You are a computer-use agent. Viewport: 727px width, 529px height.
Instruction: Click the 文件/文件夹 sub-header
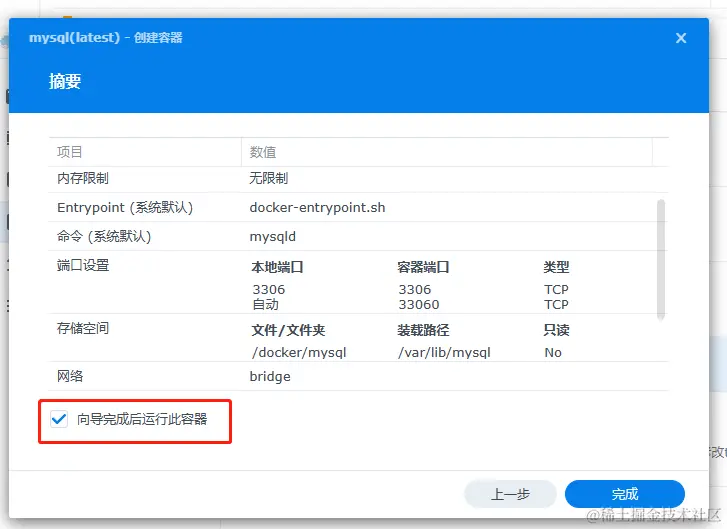coord(288,330)
